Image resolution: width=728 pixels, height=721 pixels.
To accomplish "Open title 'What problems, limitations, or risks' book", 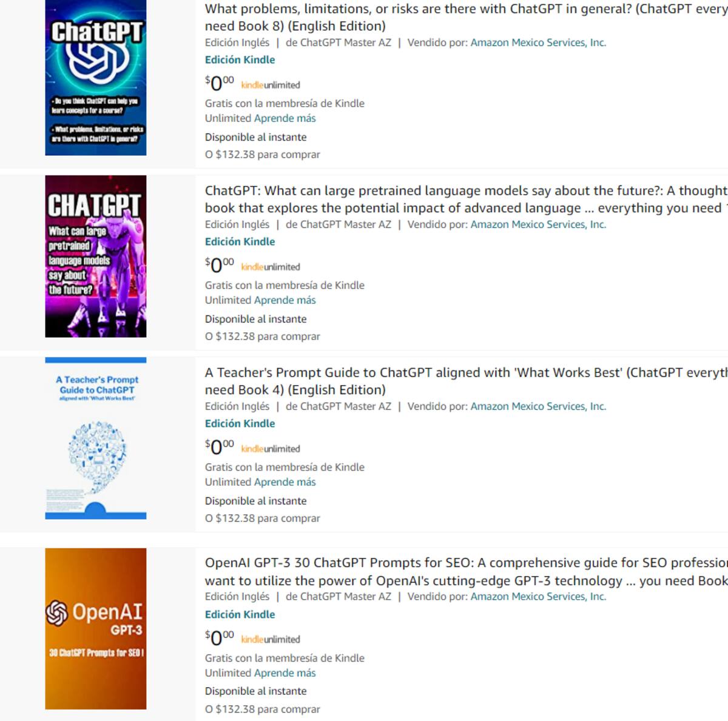I will tap(466, 17).
